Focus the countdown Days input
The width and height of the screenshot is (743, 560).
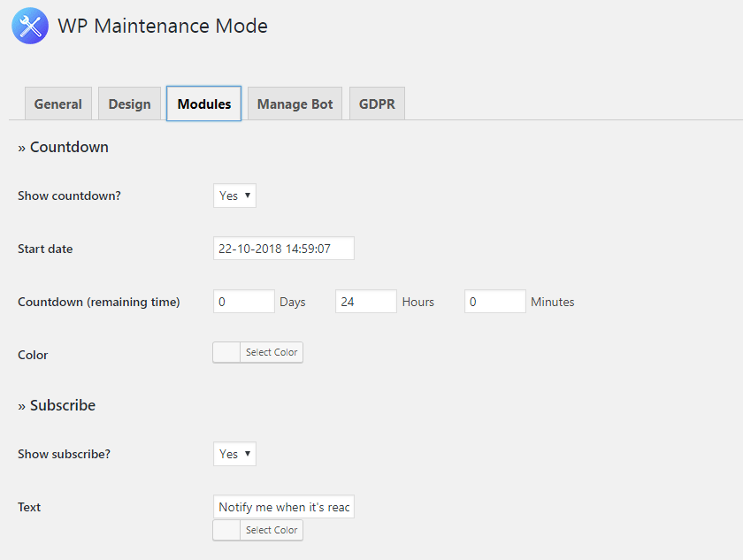(244, 302)
